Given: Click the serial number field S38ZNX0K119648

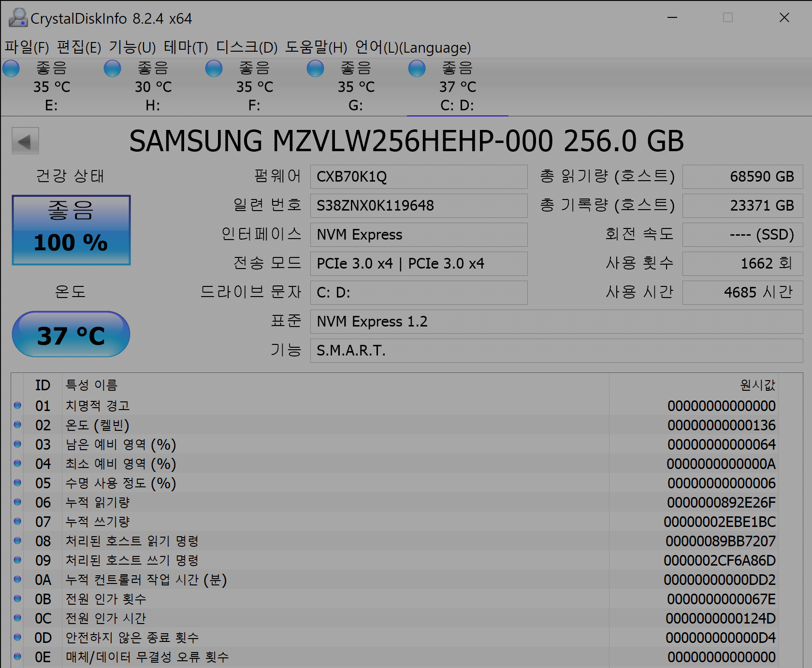Looking at the screenshot, I should click(419, 206).
